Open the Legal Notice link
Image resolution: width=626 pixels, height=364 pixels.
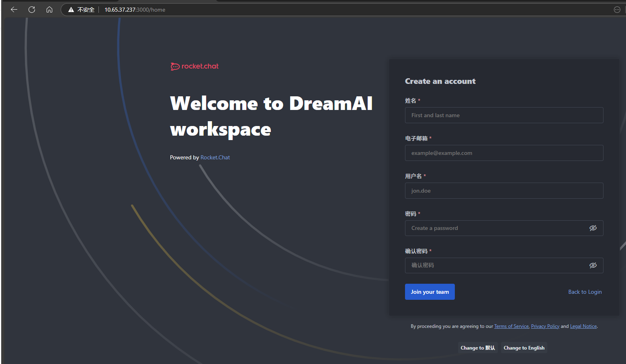coord(583,326)
